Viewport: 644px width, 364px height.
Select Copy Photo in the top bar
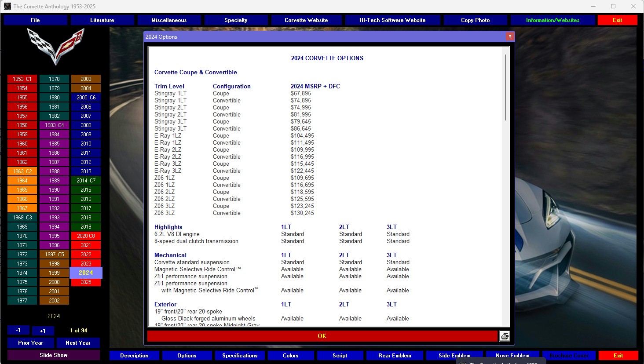point(476,20)
